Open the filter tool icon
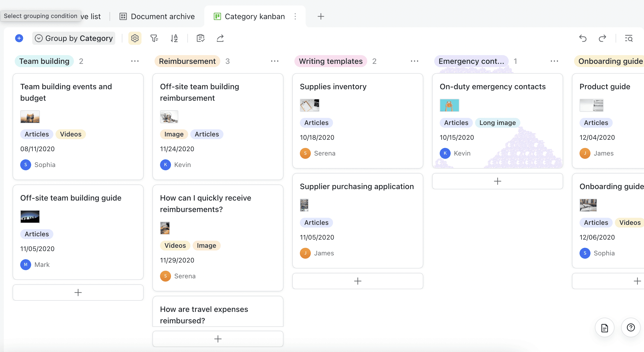 click(x=154, y=38)
